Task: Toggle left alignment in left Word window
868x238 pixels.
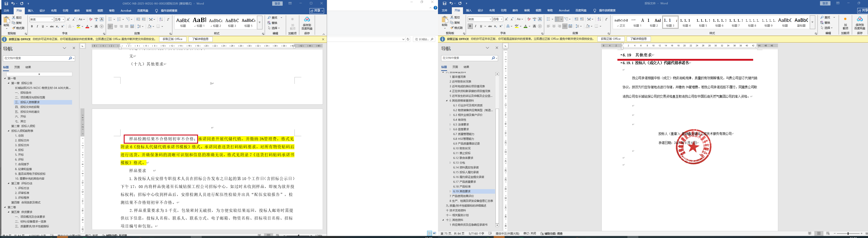Action: [111, 26]
